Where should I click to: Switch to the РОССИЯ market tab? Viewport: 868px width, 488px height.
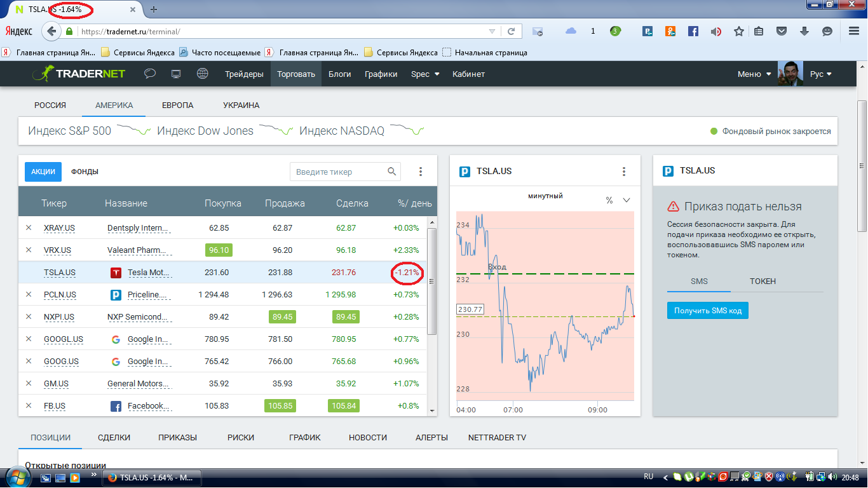pyautogui.click(x=50, y=105)
